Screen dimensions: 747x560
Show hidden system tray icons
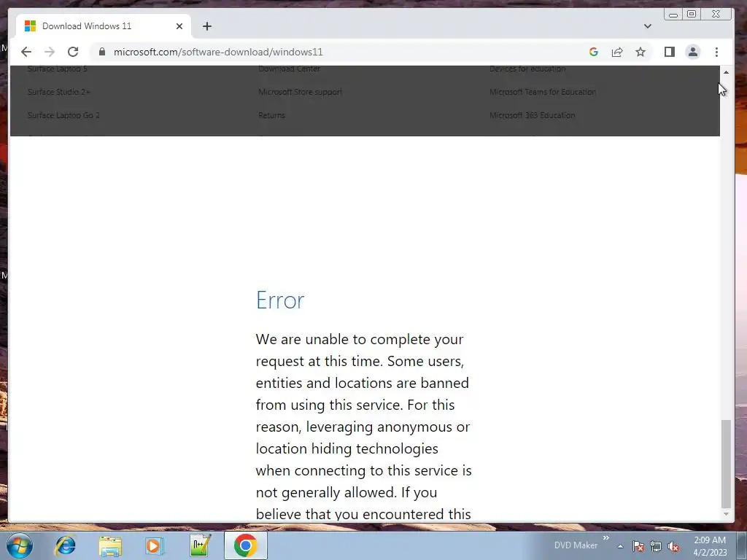[x=620, y=546]
